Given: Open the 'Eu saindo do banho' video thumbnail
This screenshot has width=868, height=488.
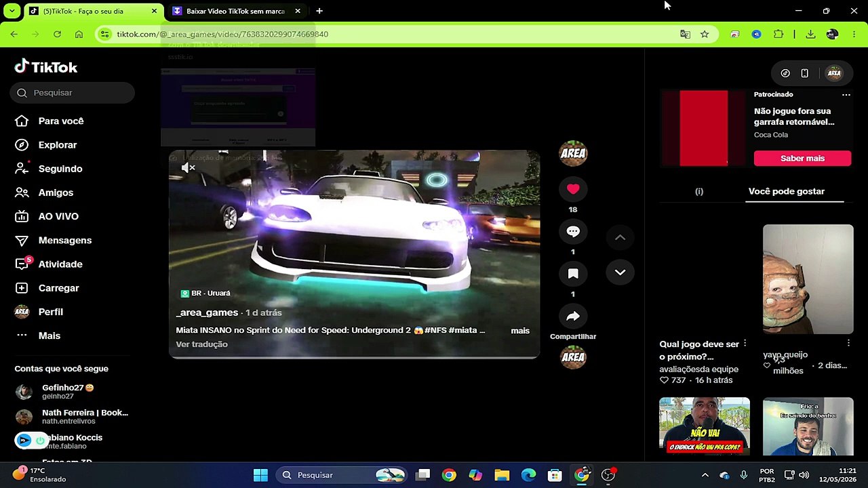Looking at the screenshot, I should (808, 426).
